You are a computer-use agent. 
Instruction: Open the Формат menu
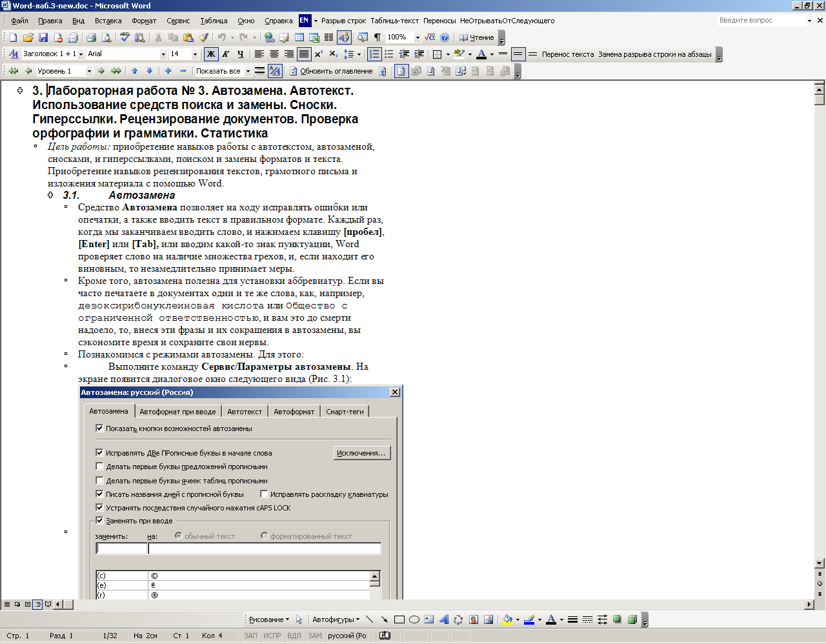coord(144,21)
